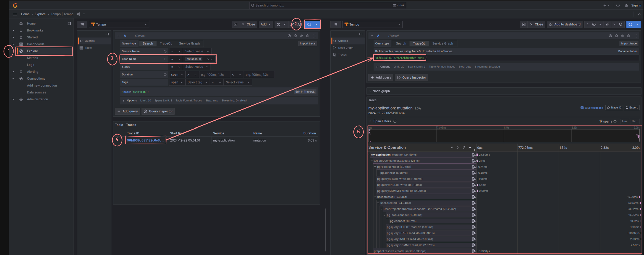
Task: Click the dock sidebar menu icon beside Home
Action: [69, 24]
